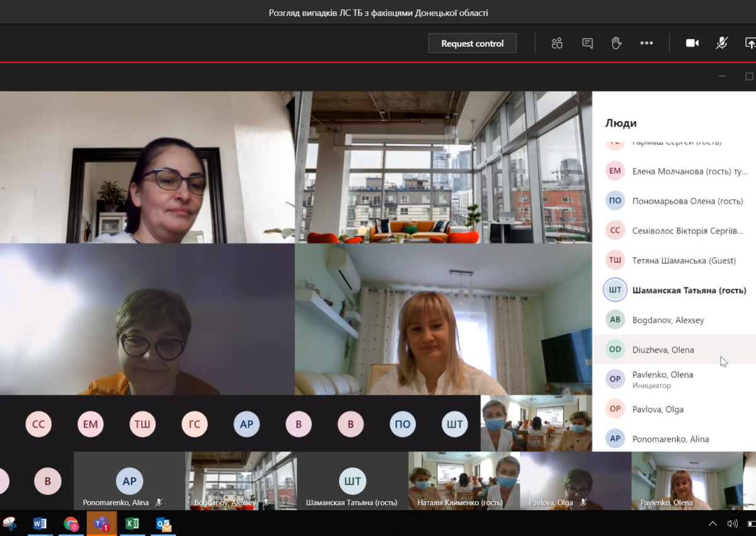The image size is (756, 536).
Task: Toggle the camera on or off
Action: 692,43
